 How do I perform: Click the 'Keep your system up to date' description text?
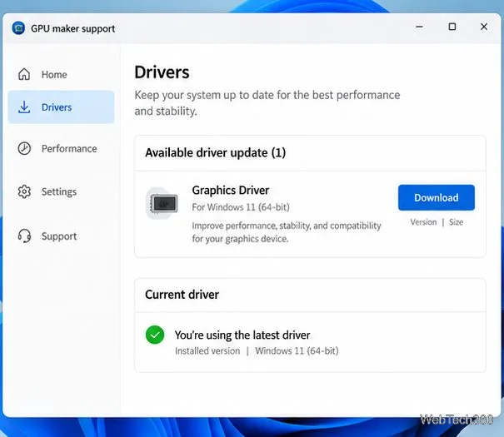tap(267, 103)
